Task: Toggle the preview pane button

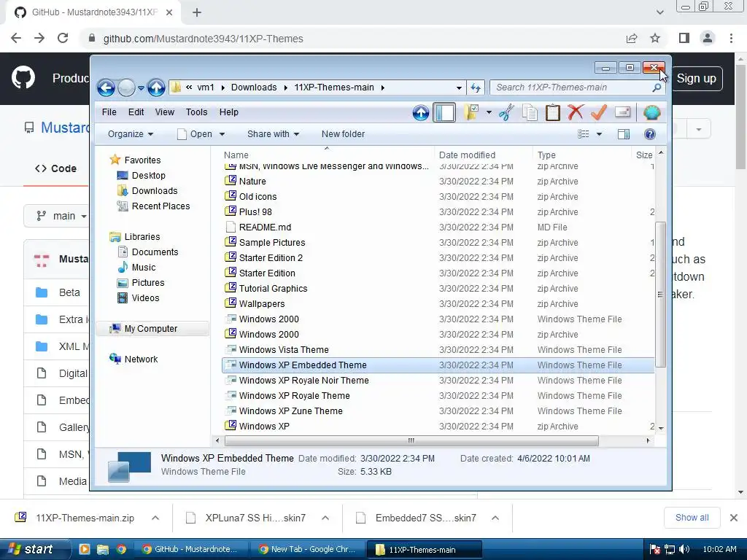Action: click(x=624, y=134)
